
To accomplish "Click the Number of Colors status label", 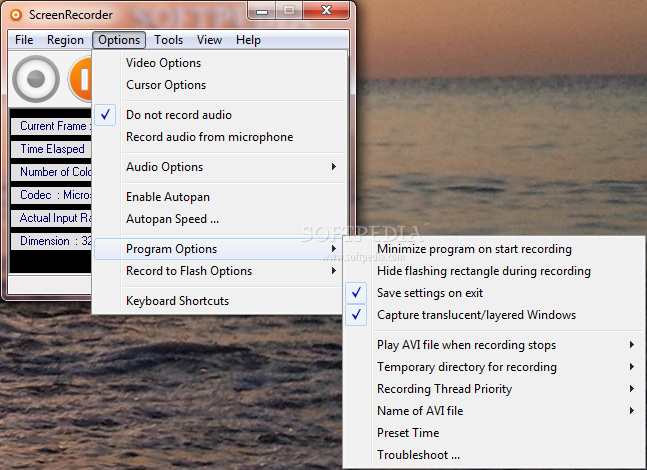I will tap(51, 172).
